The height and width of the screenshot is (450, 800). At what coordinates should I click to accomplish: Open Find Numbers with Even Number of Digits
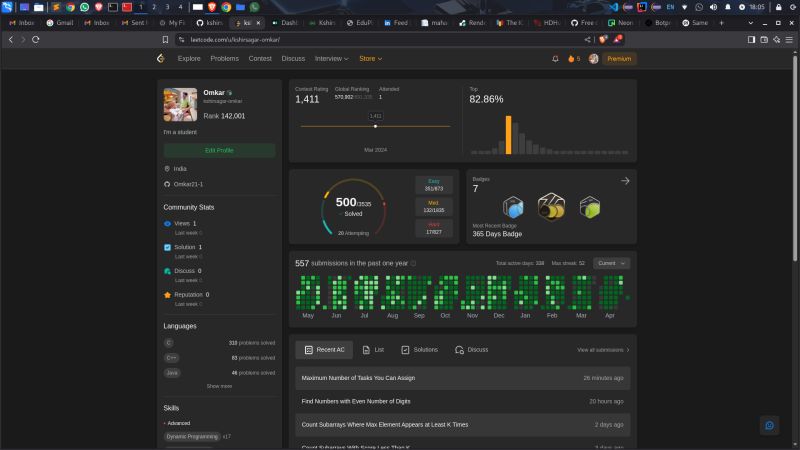point(463,402)
